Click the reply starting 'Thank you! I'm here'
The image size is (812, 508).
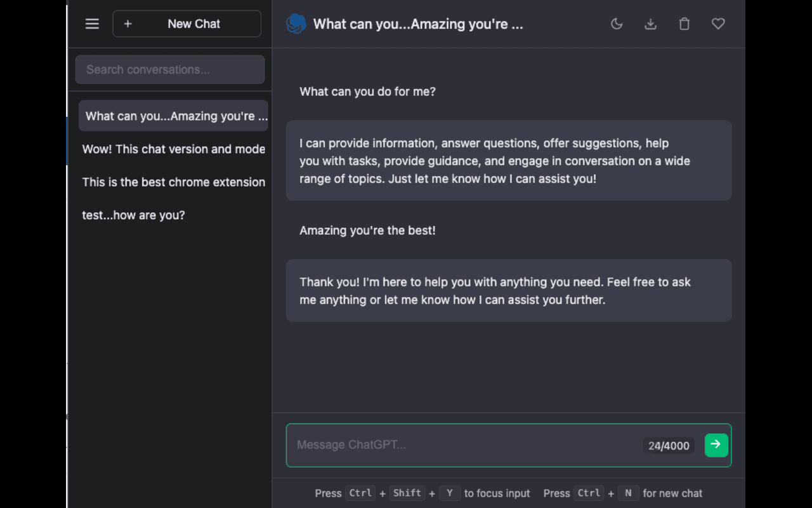tap(509, 290)
